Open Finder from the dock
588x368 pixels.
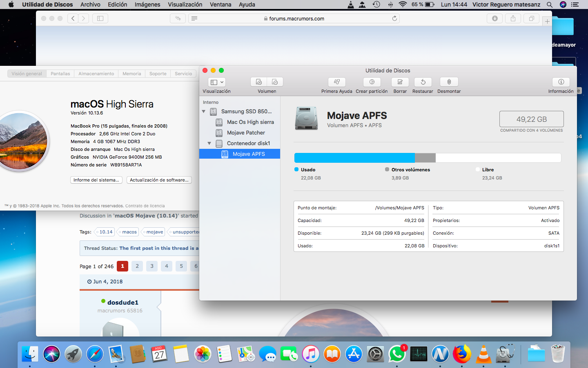30,354
